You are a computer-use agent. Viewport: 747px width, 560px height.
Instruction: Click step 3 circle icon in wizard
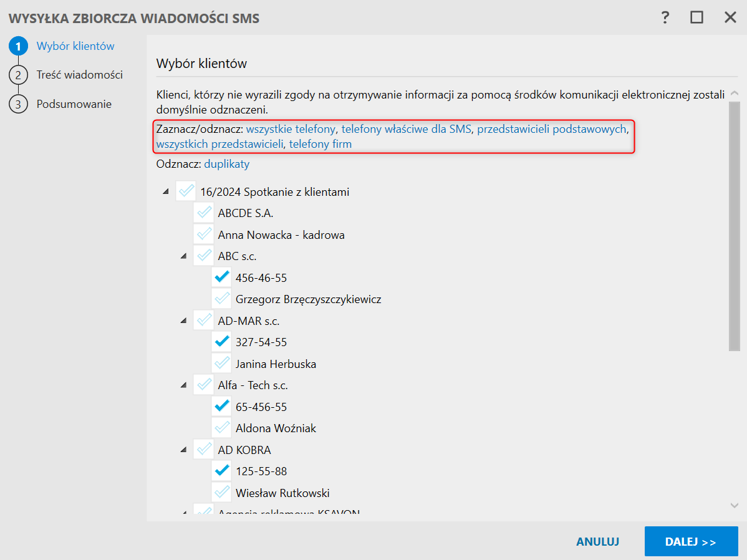(x=18, y=104)
